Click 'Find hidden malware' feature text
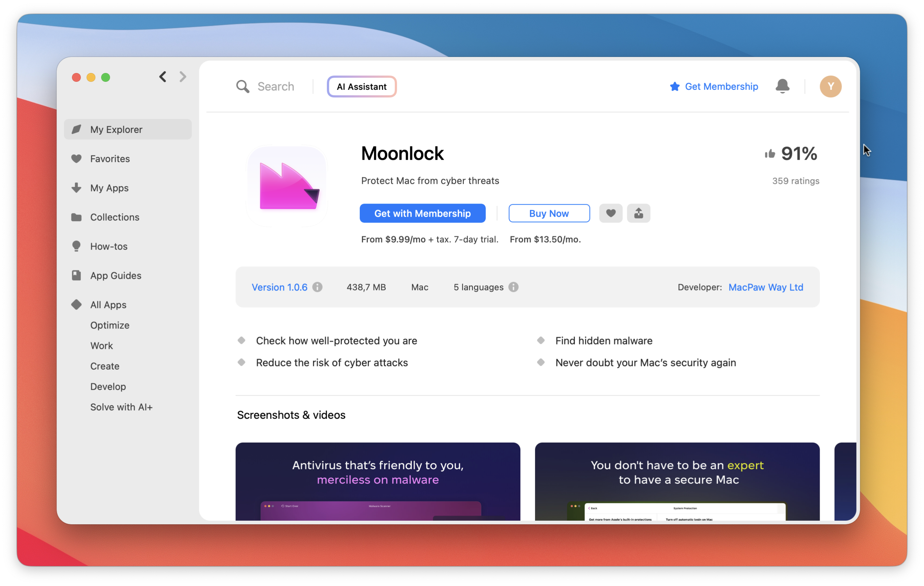Viewport: 924px width, 586px height. 604,341
